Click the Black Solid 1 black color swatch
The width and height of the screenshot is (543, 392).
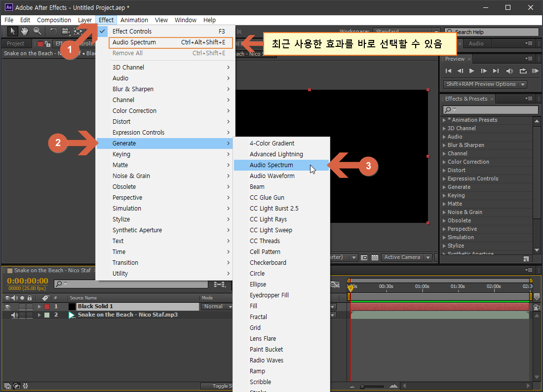72,307
